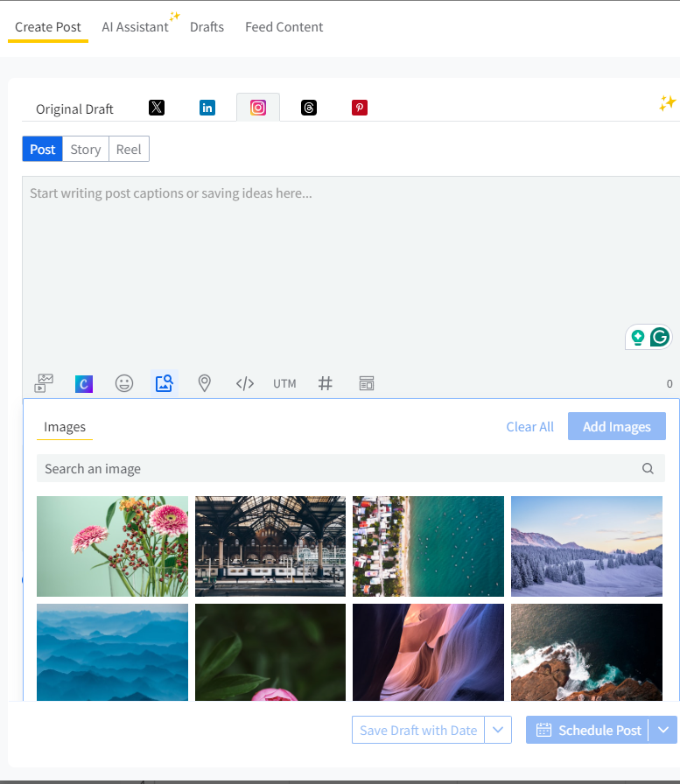Open the UTM parameters tool
680x784 pixels.
point(284,383)
